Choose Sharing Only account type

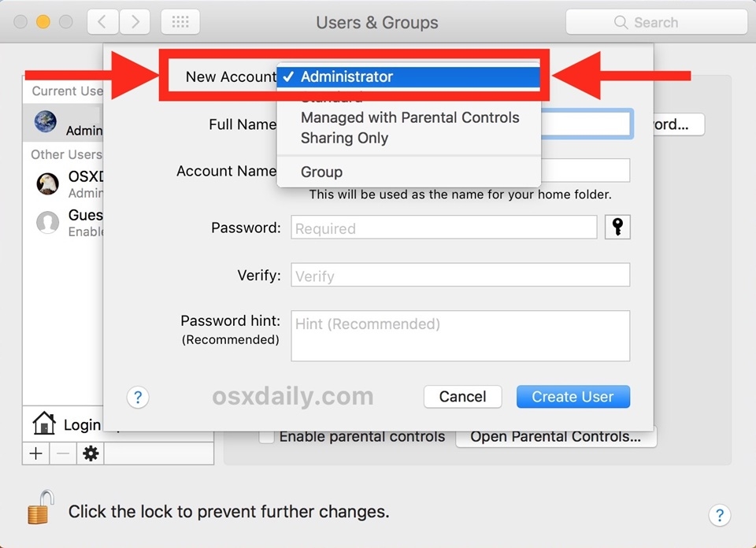point(345,139)
